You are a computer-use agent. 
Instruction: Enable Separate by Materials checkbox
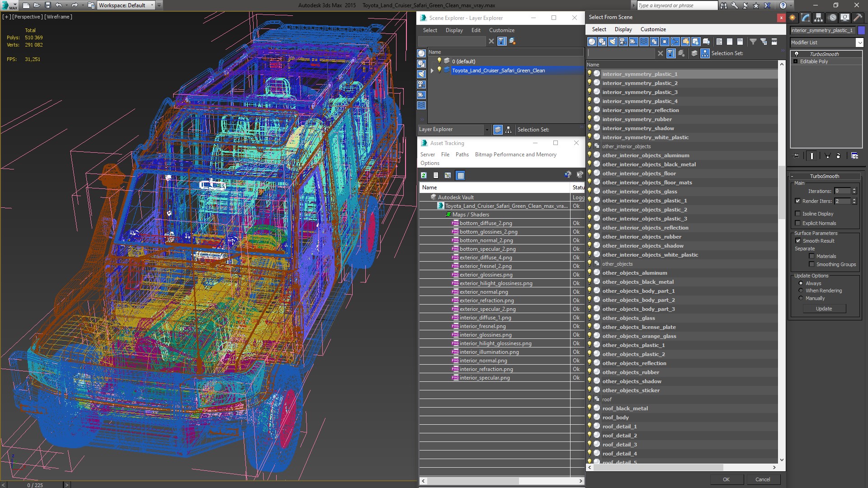(x=811, y=256)
